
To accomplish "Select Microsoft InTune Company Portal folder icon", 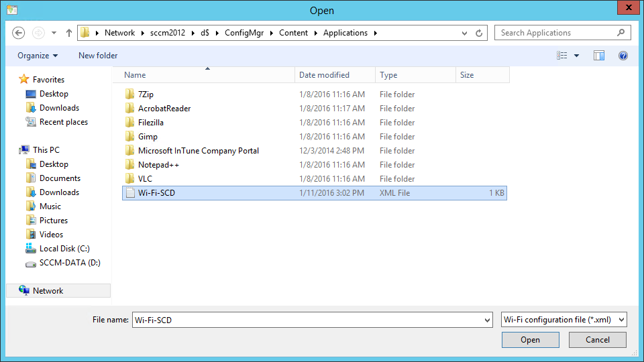I will click(x=129, y=151).
